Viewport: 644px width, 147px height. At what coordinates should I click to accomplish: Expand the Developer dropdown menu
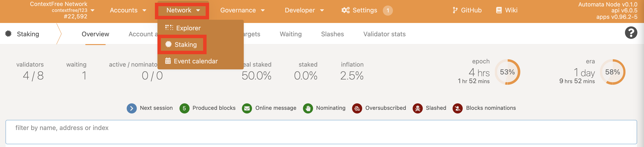pos(304,10)
